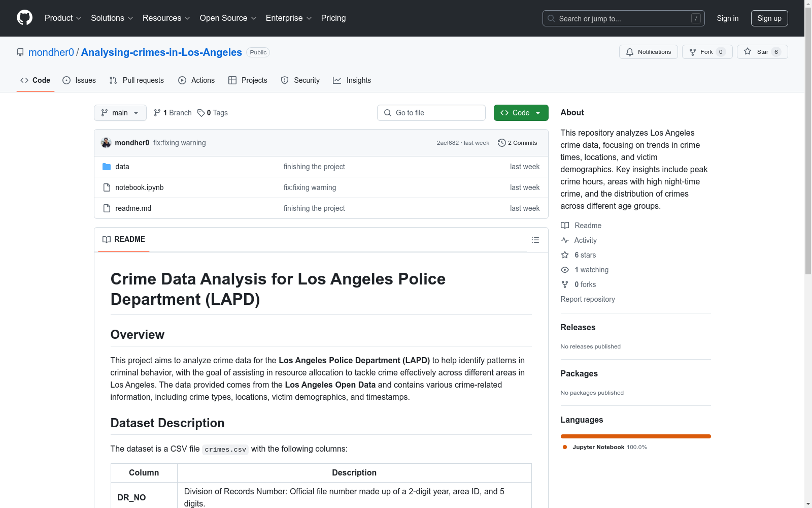Screen dimensions: 812x508
Task: Click the repository book icon near mondher0
Action: pyautogui.click(x=20, y=52)
